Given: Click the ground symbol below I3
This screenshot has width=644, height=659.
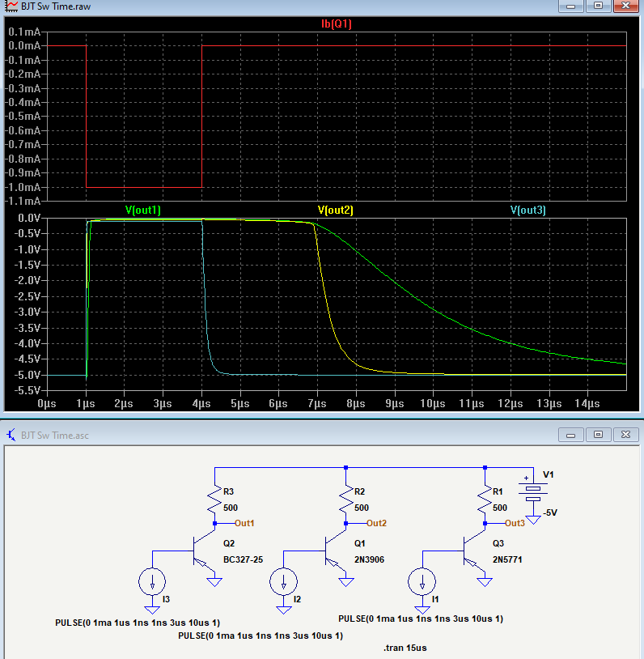Looking at the screenshot, I should pyautogui.click(x=152, y=610).
